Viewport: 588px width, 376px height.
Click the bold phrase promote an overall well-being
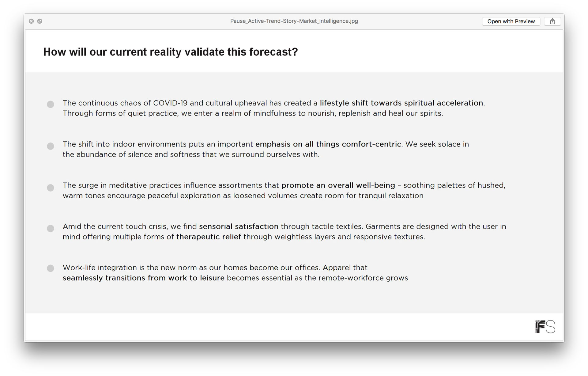[338, 185]
